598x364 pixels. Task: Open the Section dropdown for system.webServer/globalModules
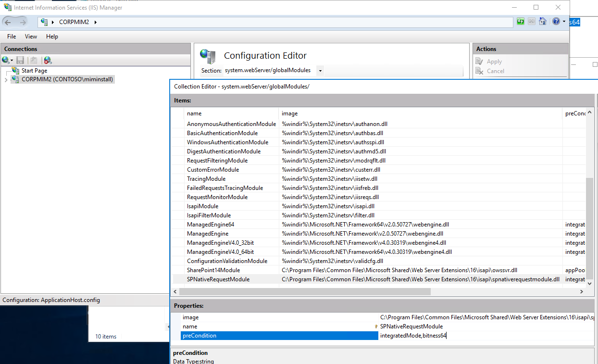tap(320, 71)
